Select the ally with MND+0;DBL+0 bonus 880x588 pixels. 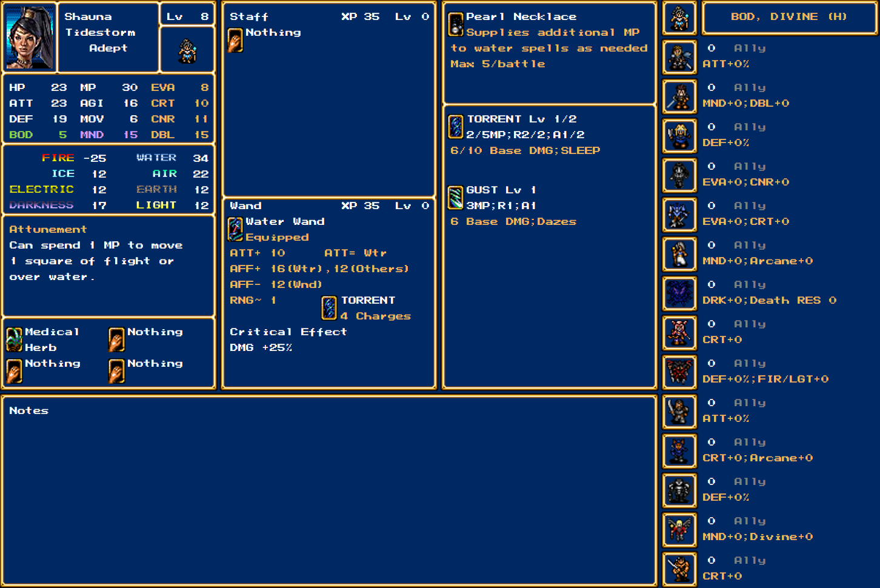(679, 96)
